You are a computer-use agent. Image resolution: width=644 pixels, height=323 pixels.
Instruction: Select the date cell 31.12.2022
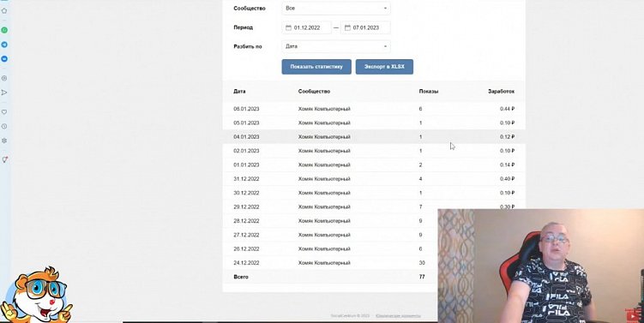[x=246, y=179]
